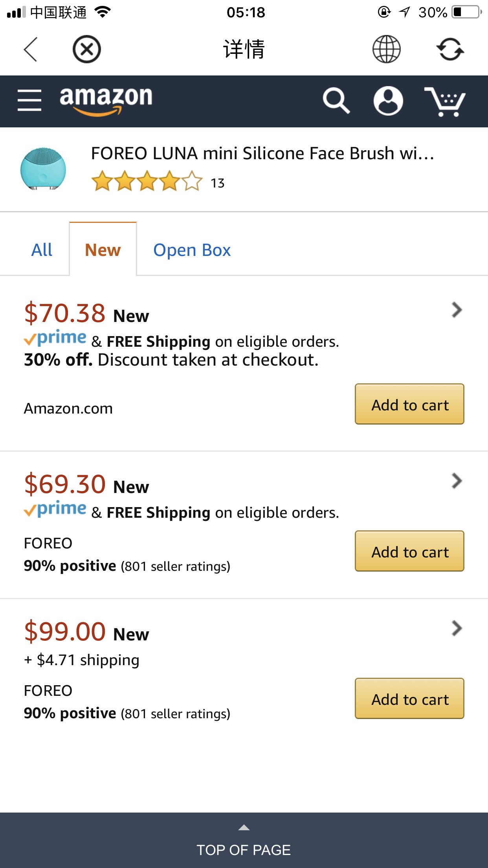Select the New tab

coord(103,250)
